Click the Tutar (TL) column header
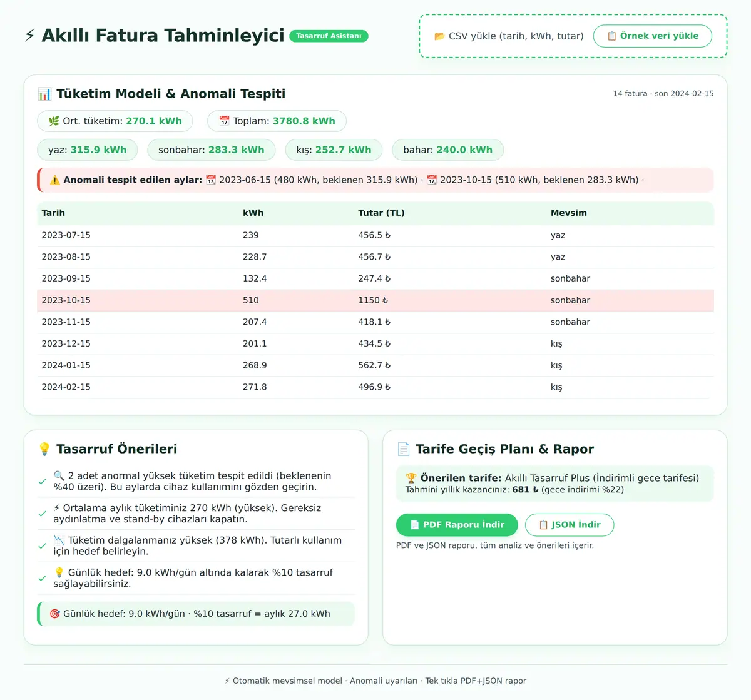This screenshot has width=751, height=700. [381, 213]
